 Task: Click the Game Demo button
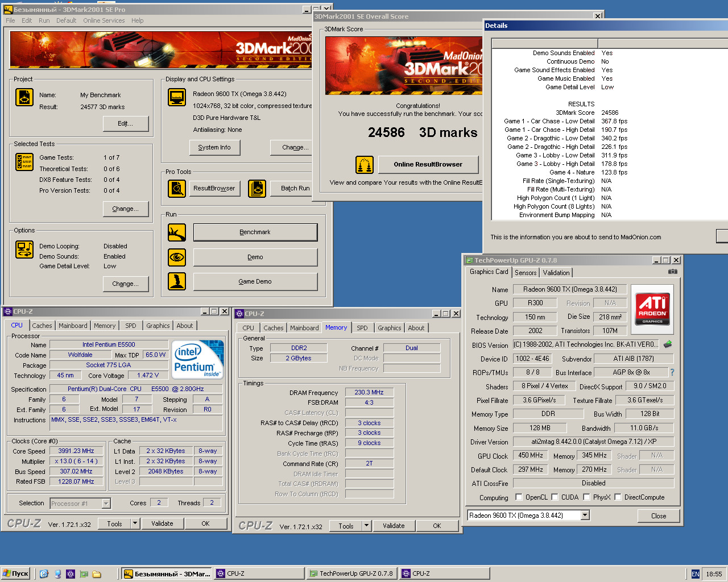[x=255, y=281]
